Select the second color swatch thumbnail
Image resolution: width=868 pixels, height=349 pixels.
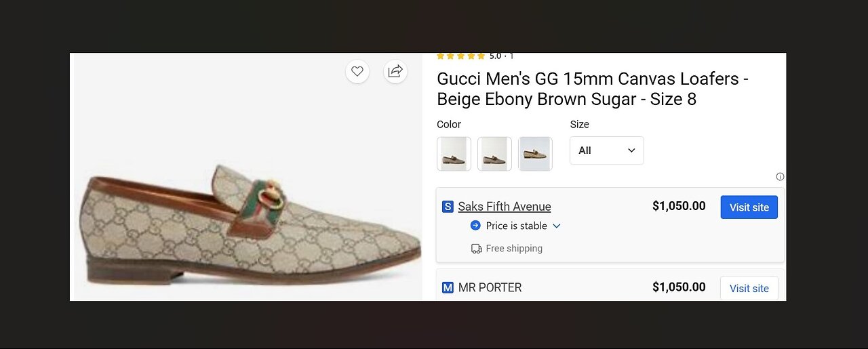point(494,154)
